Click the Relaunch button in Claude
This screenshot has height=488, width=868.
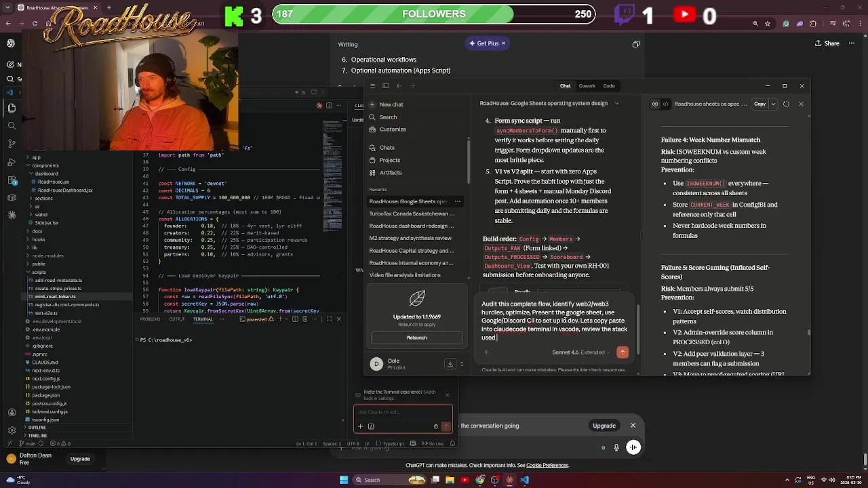click(417, 338)
